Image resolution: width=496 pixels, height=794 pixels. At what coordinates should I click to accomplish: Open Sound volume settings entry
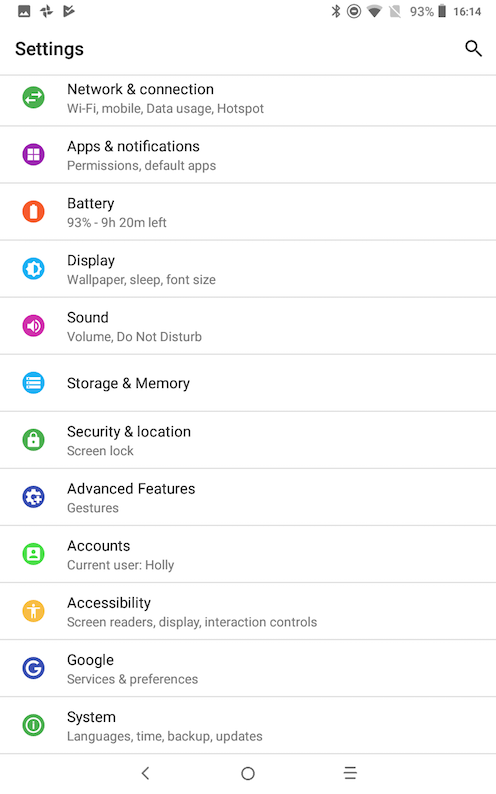point(248,326)
